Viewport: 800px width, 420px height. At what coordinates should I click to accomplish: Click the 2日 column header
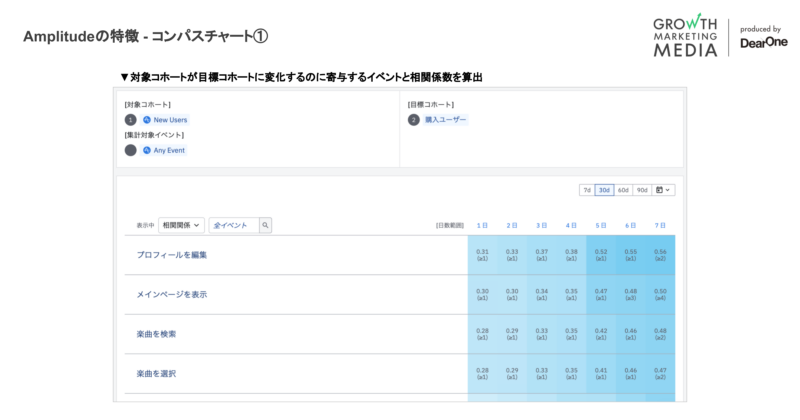click(512, 225)
